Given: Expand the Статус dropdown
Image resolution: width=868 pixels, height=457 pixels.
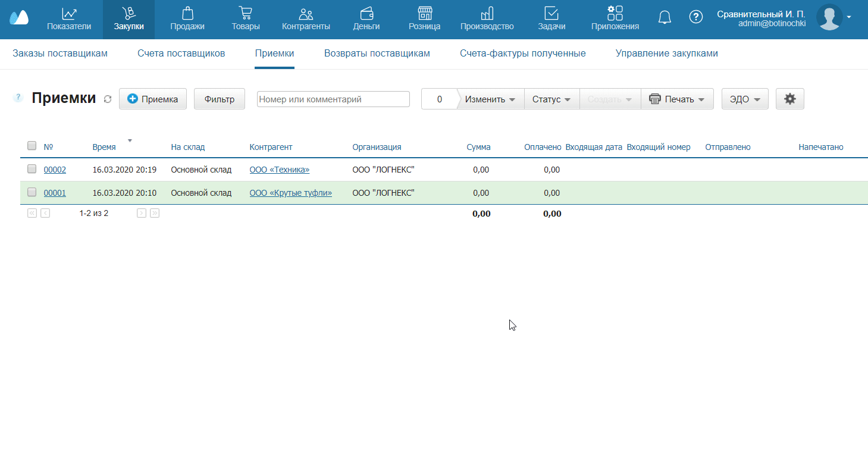Looking at the screenshot, I should [551, 99].
